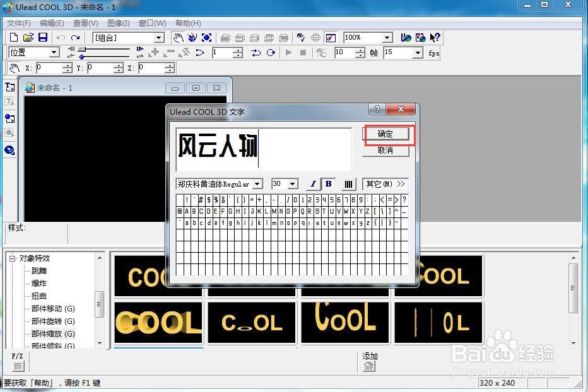
Task: Save the project with the floppy disk icon
Action: (43, 37)
